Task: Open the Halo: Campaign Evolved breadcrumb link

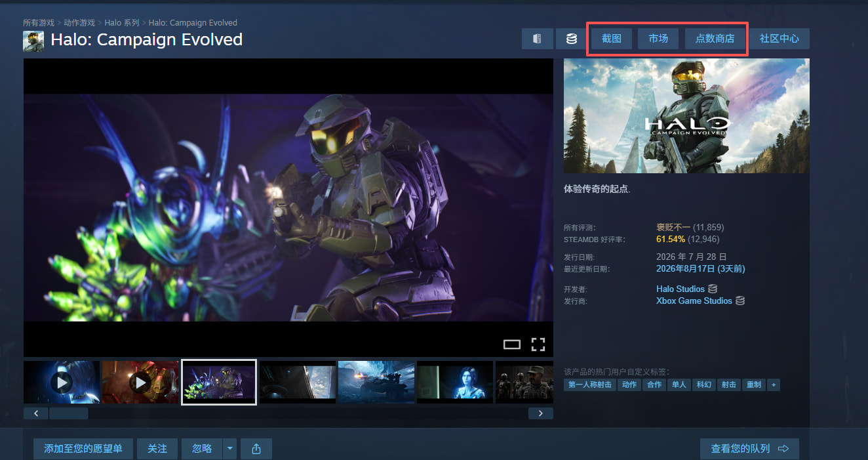Action: point(193,23)
